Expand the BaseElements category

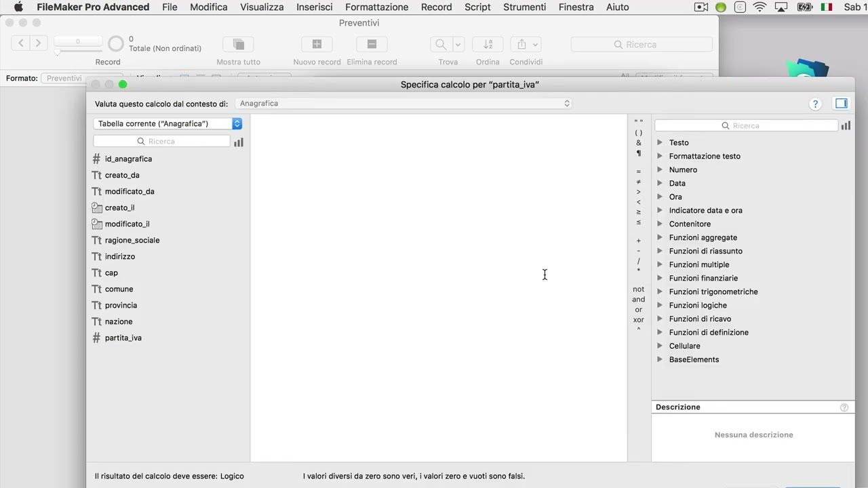point(660,359)
